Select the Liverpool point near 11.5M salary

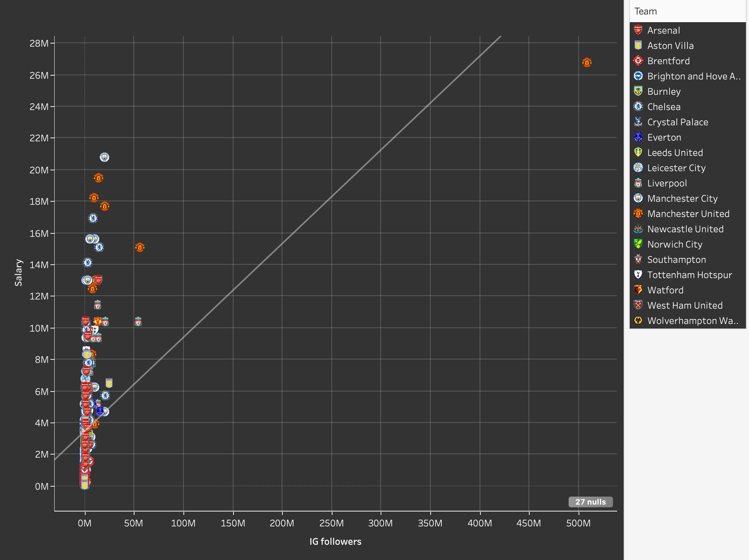(97, 304)
